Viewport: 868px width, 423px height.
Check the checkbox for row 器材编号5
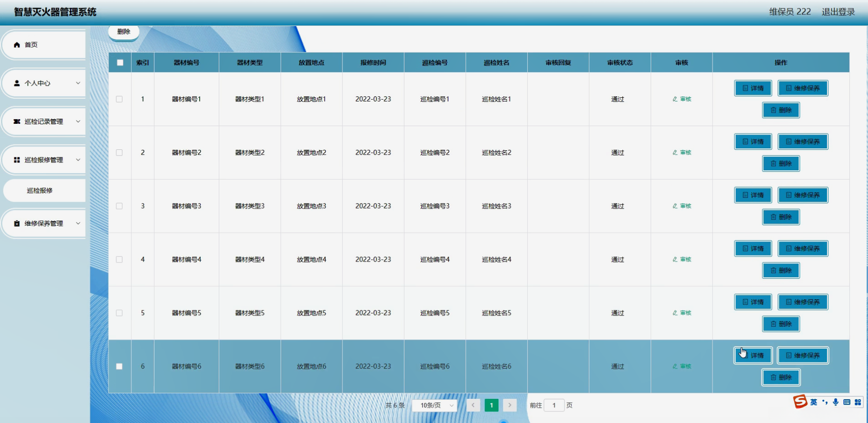pyautogui.click(x=120, y=313)
